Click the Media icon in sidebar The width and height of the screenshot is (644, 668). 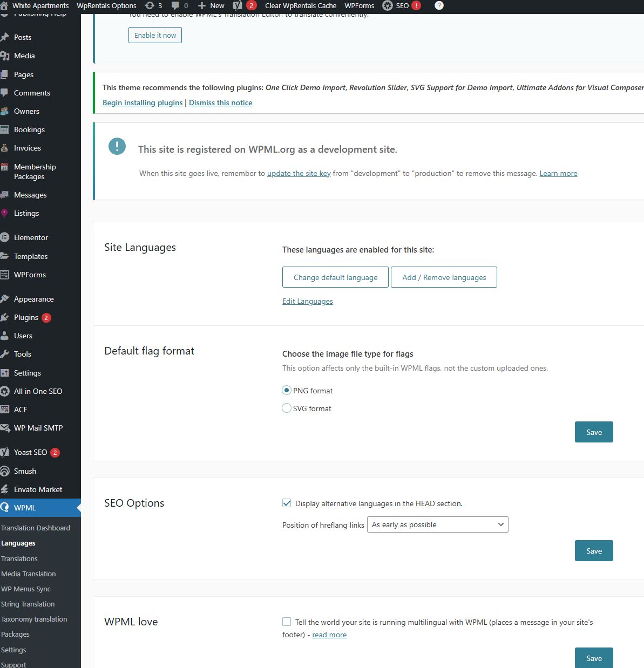pyautogui.click(x=5, y=56)
